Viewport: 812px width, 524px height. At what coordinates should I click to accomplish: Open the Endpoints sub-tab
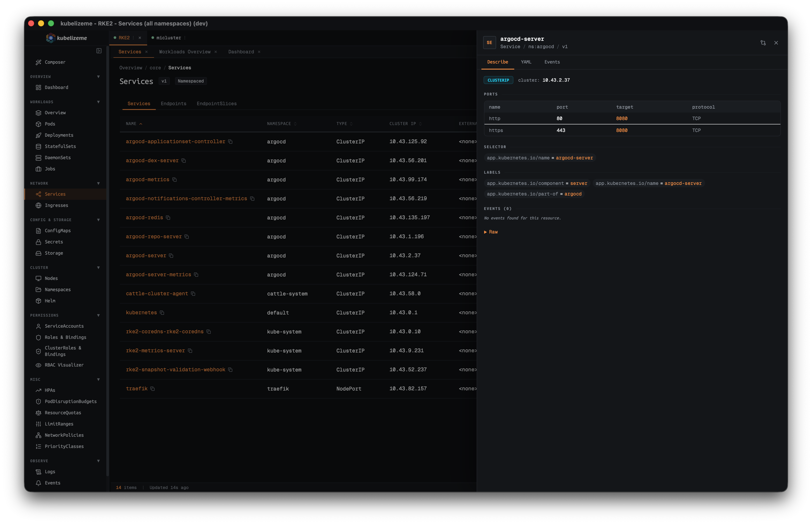click(174, 104)
